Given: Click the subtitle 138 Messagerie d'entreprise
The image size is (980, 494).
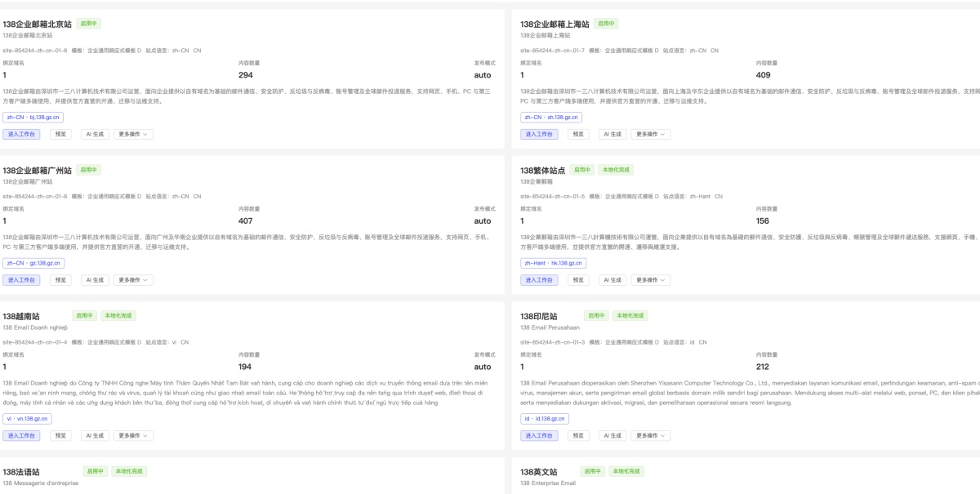Looking at the screenshot, I should click(x=41, y=483).
